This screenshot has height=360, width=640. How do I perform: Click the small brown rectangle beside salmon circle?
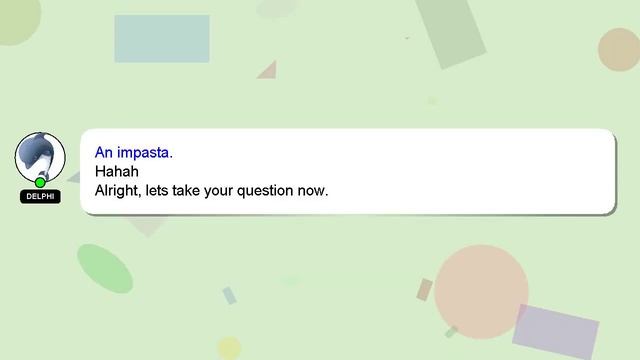pyautogui.click(x=424, y=290)
